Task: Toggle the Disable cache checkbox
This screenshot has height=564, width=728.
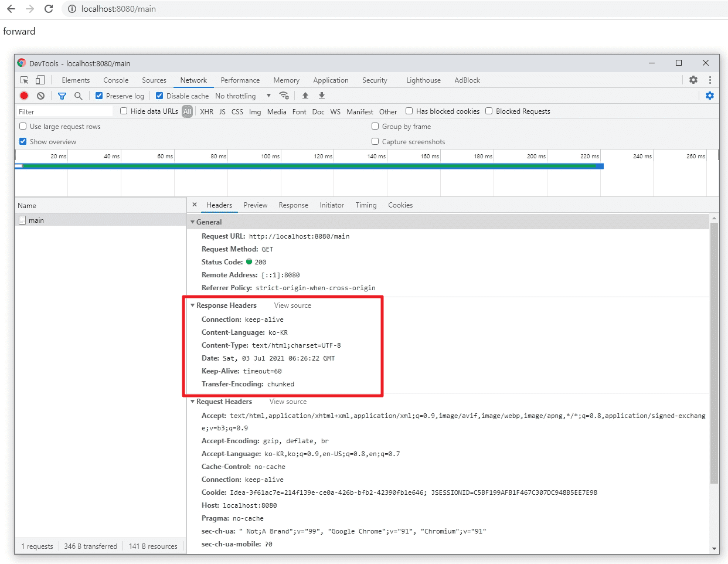Action: 159,96
